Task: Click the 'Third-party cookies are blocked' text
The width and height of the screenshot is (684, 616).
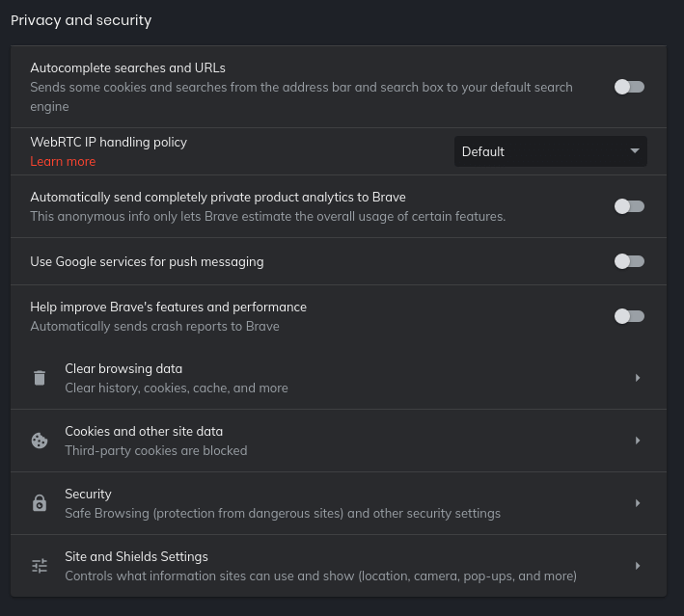Action: [x=155, y=450]
